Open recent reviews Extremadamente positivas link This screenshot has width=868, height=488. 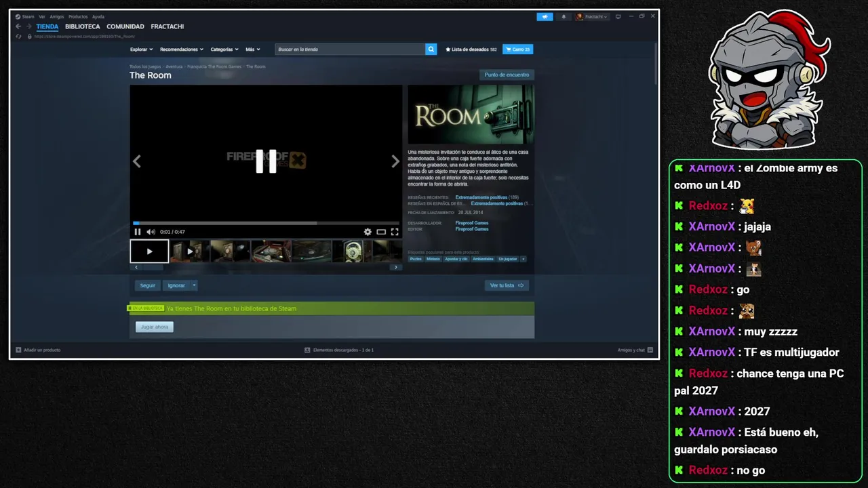pyautogui.click(x=481, y=197)
